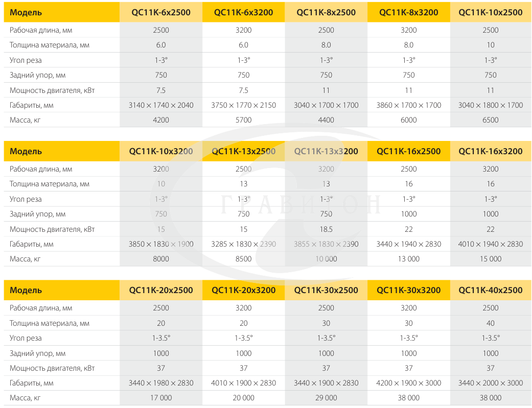The image size is (532, 408).
Task: Click the QC11K-6x2500 column header
Action: (x=161, y=13)
